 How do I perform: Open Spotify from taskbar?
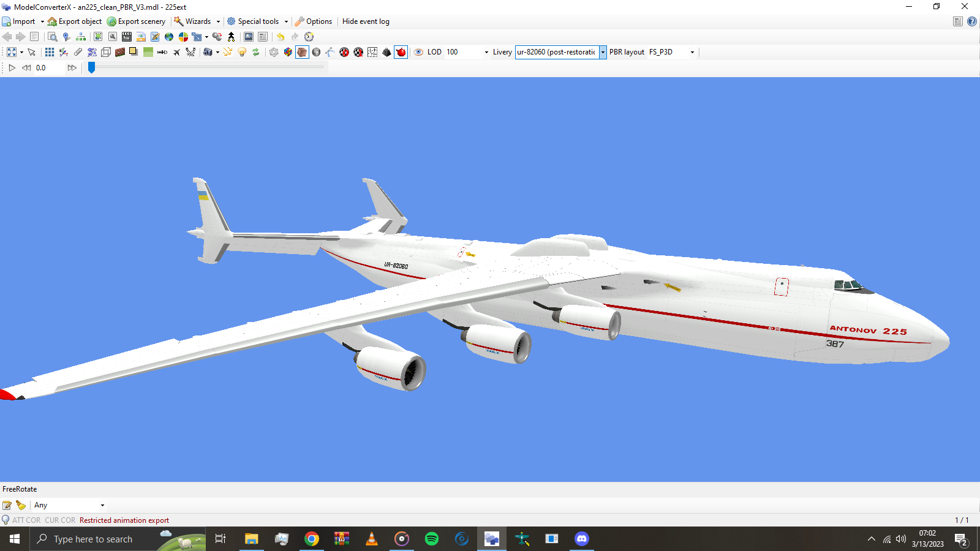pos(432,539)
